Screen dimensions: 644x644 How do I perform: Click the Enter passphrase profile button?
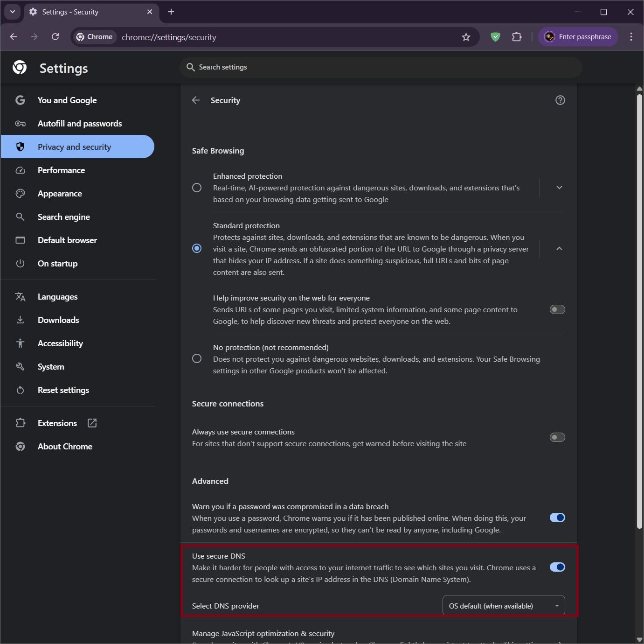pyautogui.click(x=578, y=37)
